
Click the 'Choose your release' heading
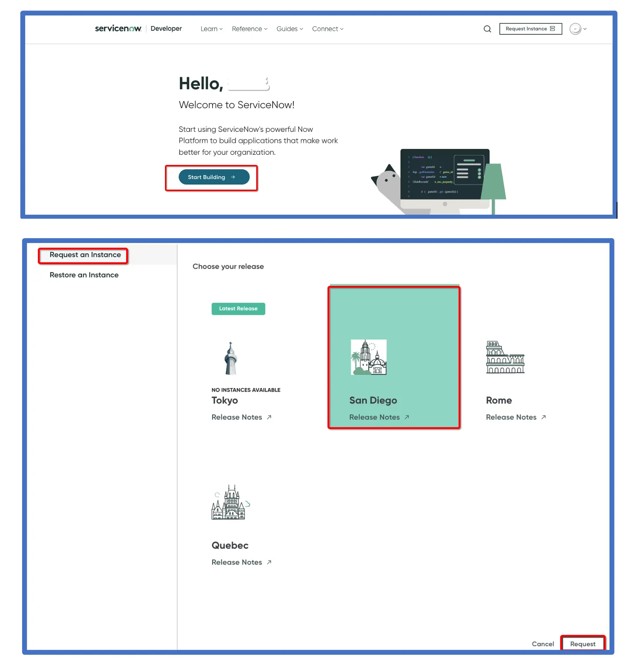click(x=228, y=266)
